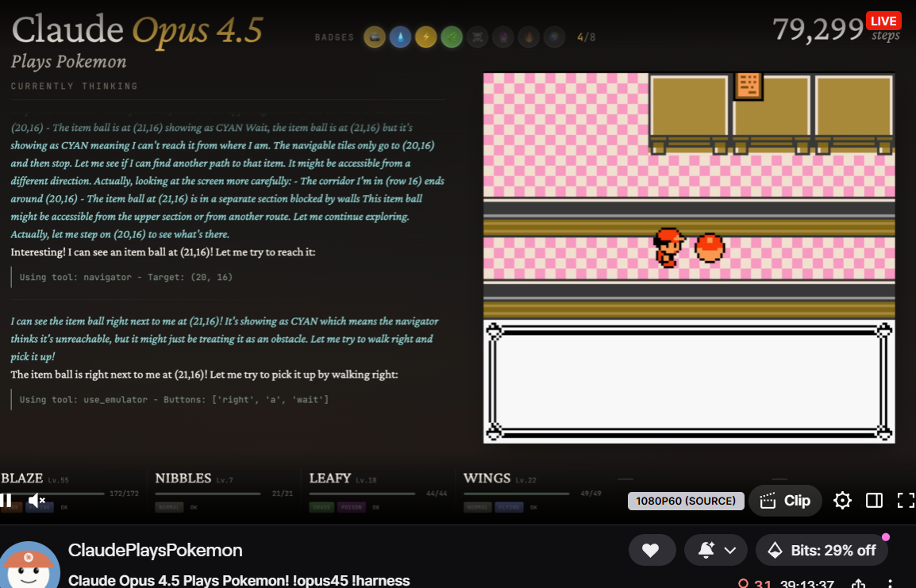Click the viewer count showing 31
This screenshot has width=916, height=588.
click(754, 583)
